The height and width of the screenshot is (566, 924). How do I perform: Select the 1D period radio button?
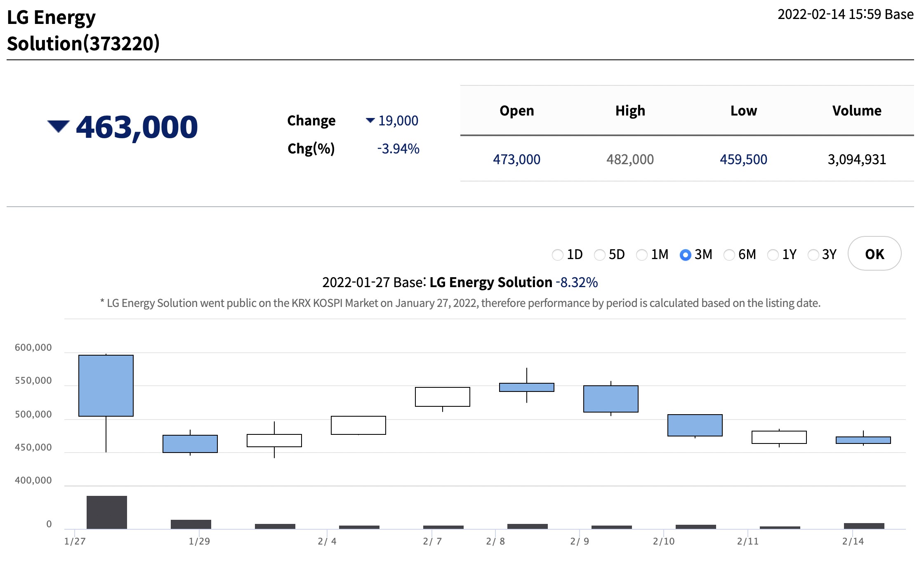(557, 255)
